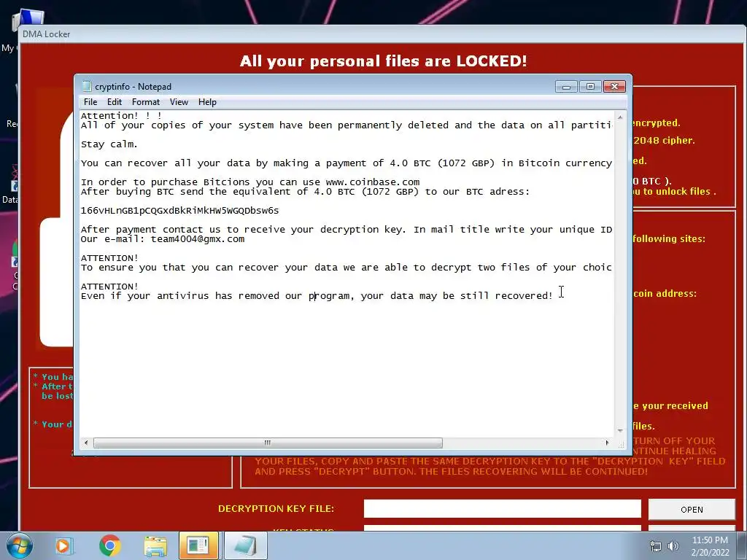
Task: Open the Windows Start menu
Action: coord(18,545)
